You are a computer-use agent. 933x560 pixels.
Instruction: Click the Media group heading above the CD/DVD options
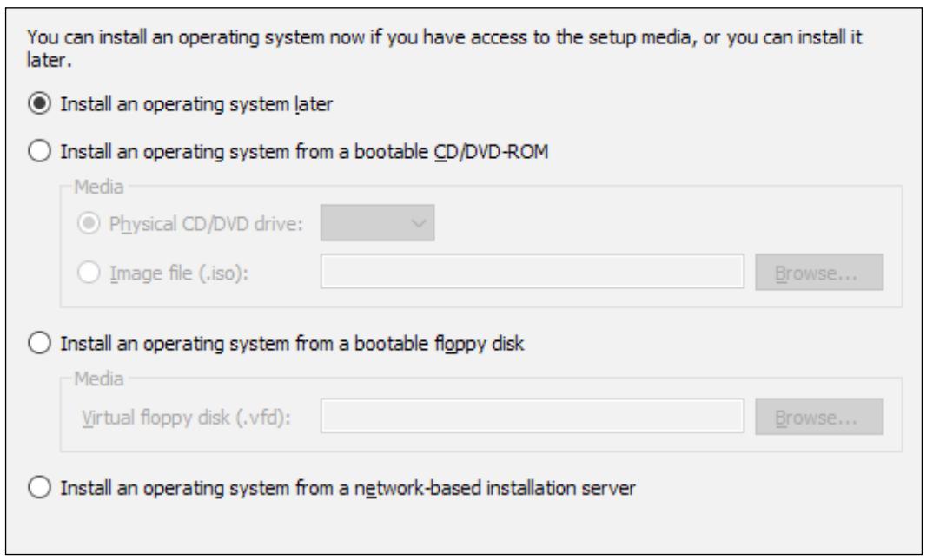[x=99, y=187]
